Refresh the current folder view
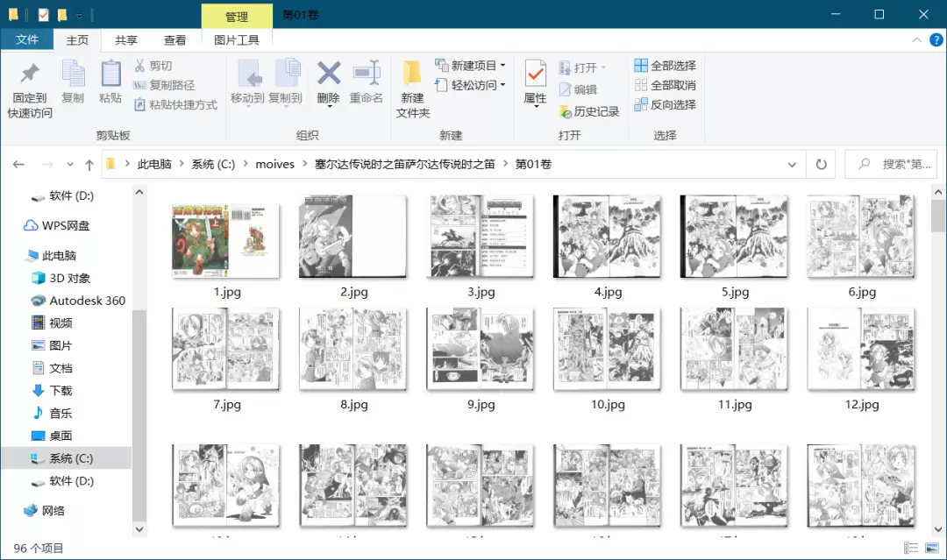Screen dimensions: 947x560 822,164
